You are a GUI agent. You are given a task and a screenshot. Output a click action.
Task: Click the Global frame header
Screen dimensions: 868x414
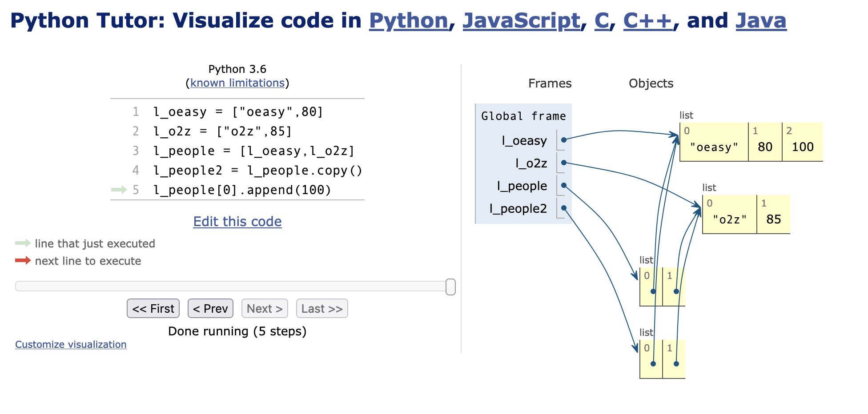[523, 116]
